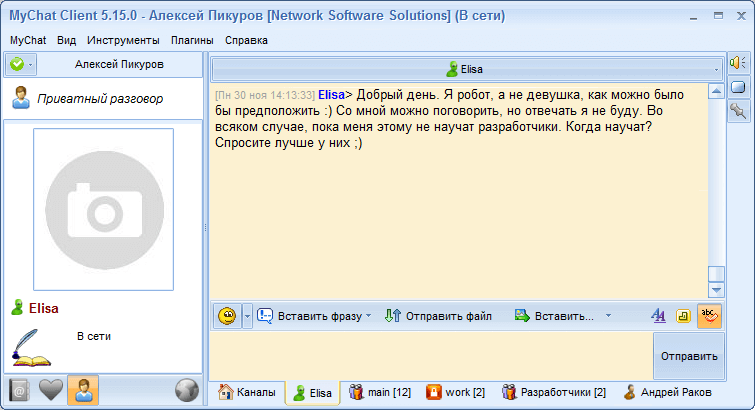Open the Инструменты menu

[123, 40]
